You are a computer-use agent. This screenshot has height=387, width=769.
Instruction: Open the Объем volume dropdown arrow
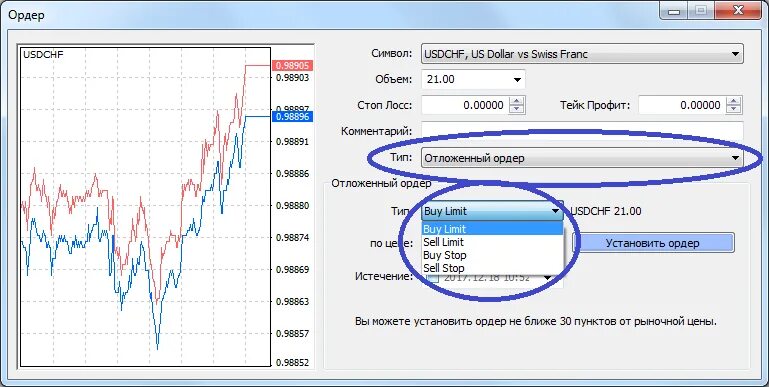[x=517, y=79]
